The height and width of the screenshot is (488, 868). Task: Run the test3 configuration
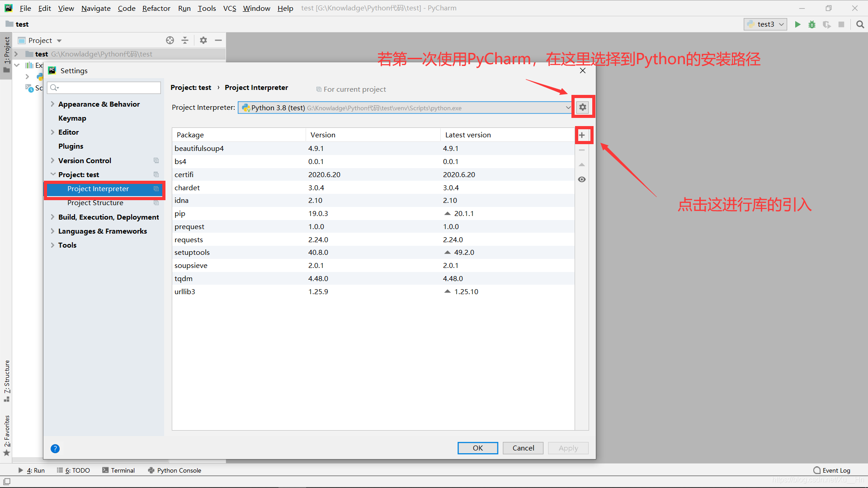[798, 24]
